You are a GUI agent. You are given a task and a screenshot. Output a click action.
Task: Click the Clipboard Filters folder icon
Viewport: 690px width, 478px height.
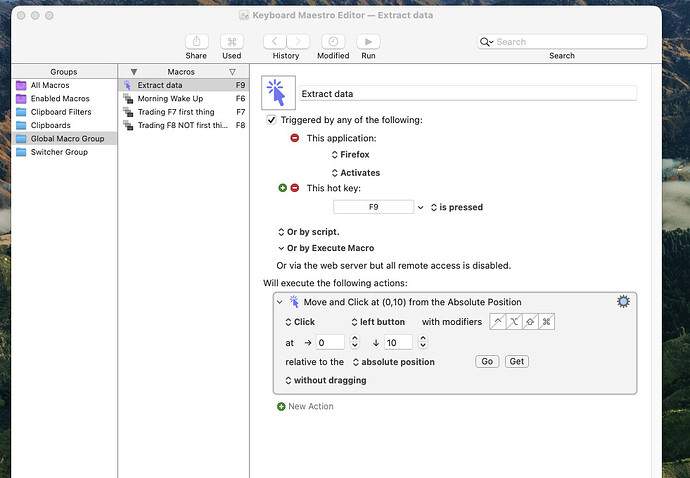(x=21, y=112)
